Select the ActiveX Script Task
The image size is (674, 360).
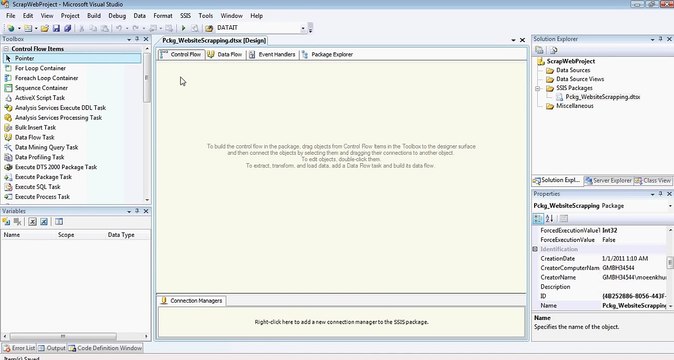coord(40,98)
